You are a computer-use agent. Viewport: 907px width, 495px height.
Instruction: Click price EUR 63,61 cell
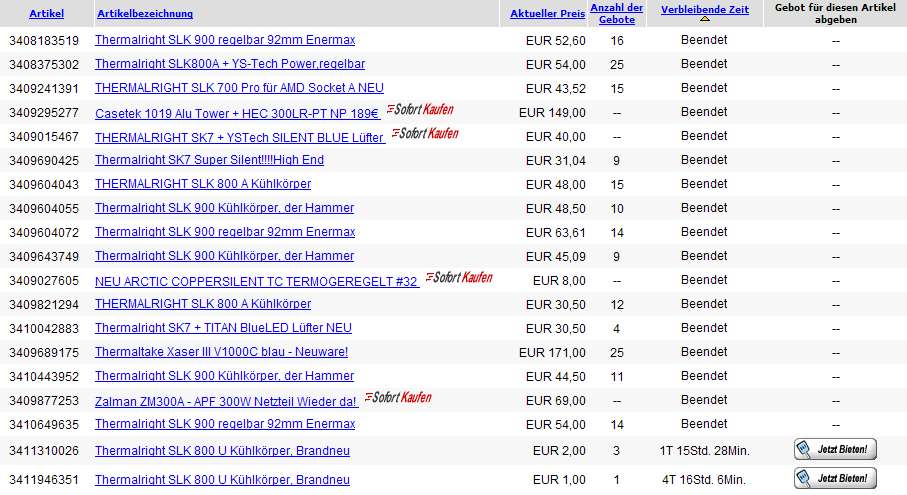coord(556,232)
